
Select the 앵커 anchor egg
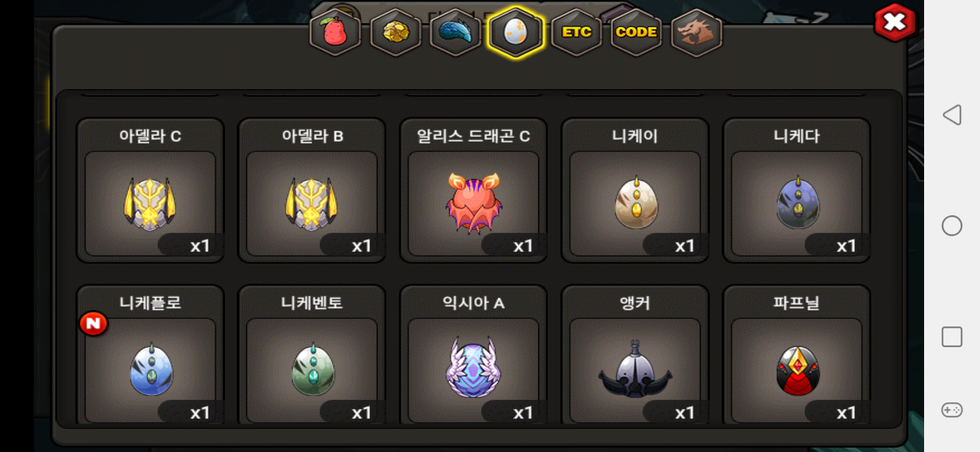coord(635,355)
